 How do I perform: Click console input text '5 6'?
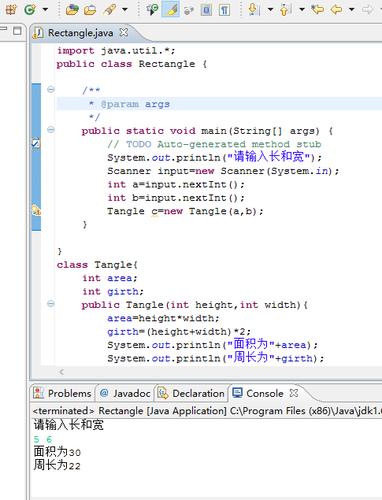[x=43, y=439]
